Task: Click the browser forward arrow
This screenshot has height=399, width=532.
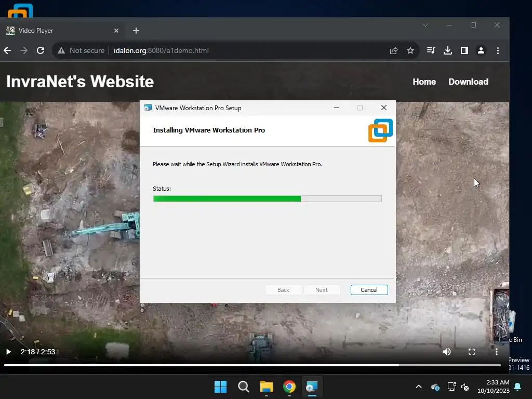Action: click(24, 50)
